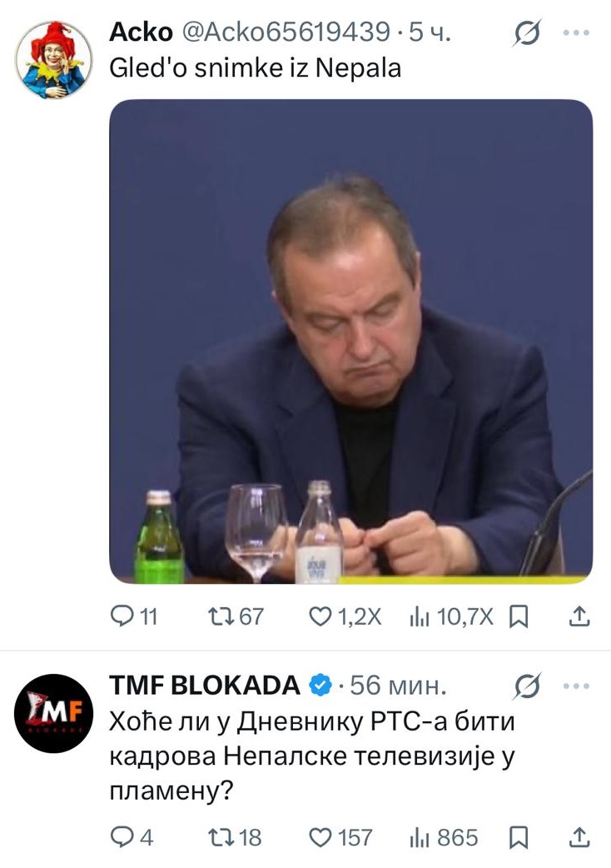Share the TMF BLOKADA tweet
611x868 pixels.
pyautogui.click(x=579, y=837)
